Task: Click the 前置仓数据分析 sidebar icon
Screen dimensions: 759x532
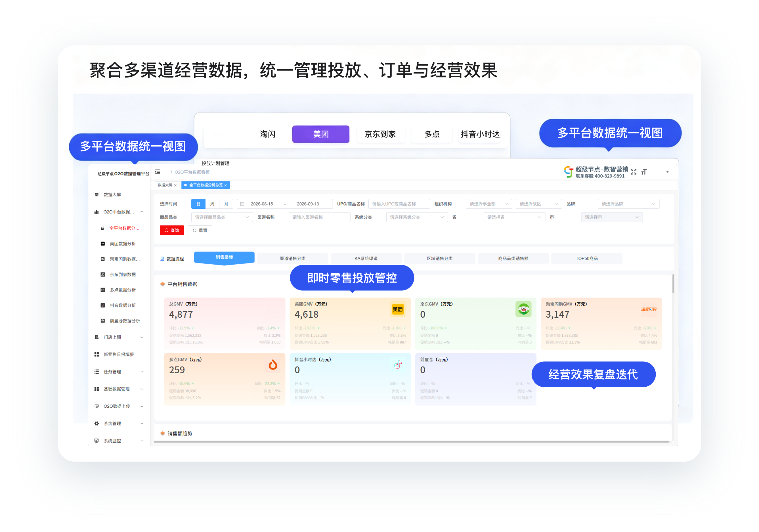Action: click(103, 321)
